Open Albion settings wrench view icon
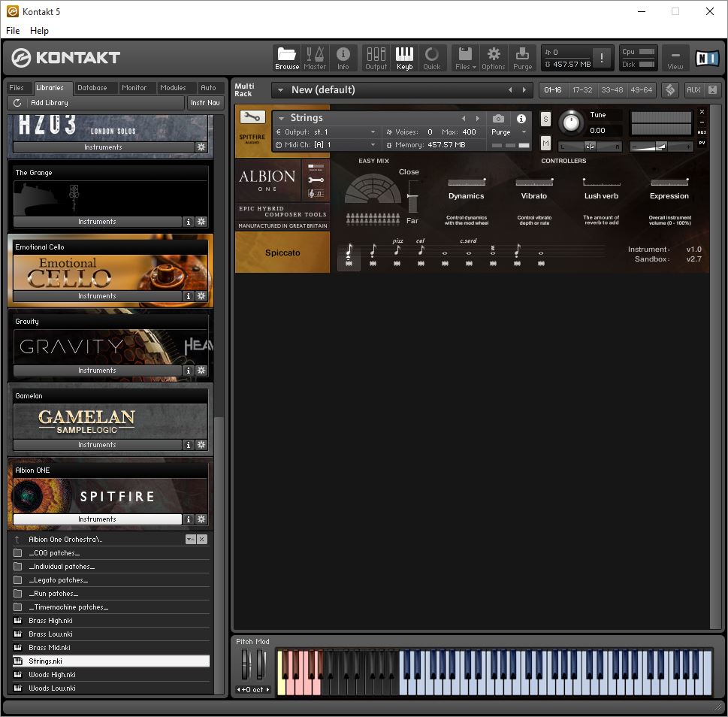This screenshot has height=717, width=728. [x=316, y=180]
